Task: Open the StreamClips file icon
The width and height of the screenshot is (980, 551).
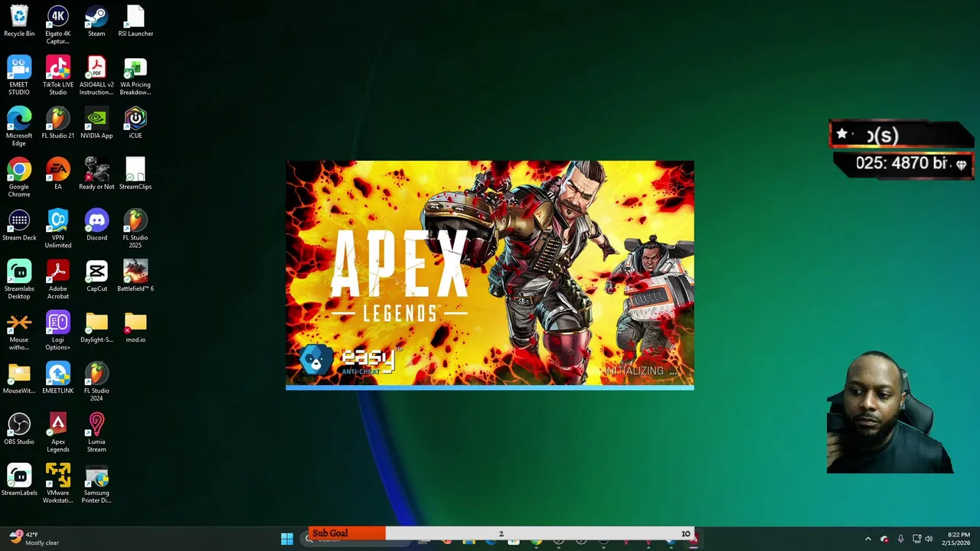Action: pos(136,174)
